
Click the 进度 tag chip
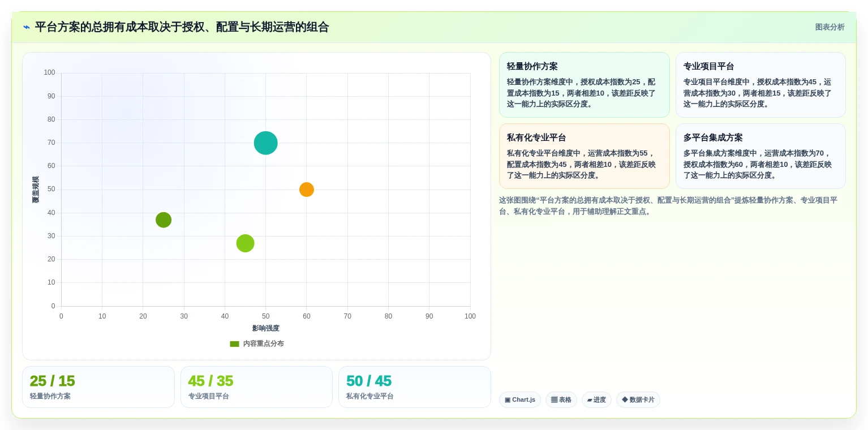(x=596, y=400)
